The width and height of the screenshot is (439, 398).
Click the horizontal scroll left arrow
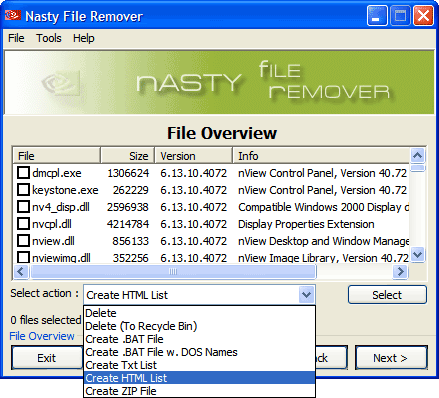tap(21, 272)
